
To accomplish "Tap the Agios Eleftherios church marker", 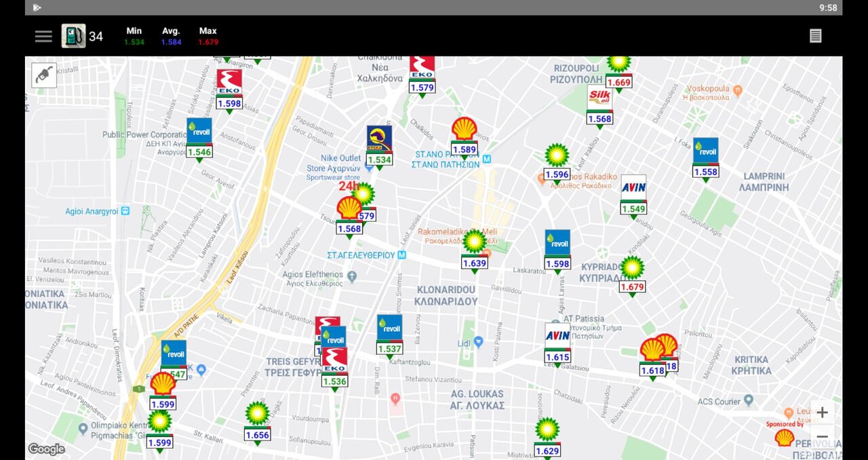I will pyautogui.click(x=351, y=276).
